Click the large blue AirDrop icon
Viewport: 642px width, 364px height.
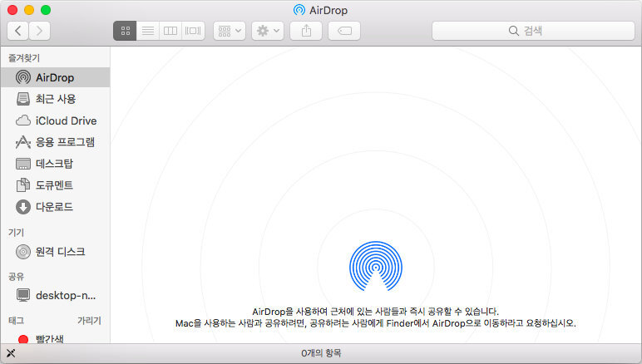tap(375, 266)
